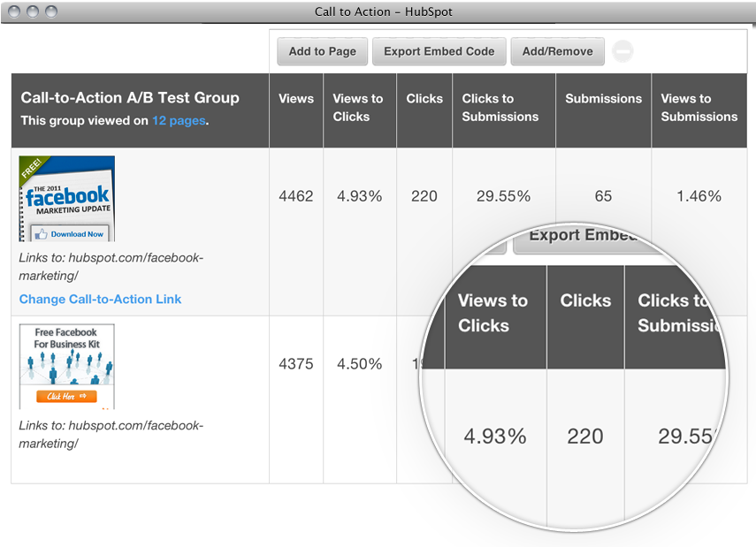Select the Free Facebook For Business Kit thumbnail
The width and height of the screenshot is (756, 547).
[67, 366]
